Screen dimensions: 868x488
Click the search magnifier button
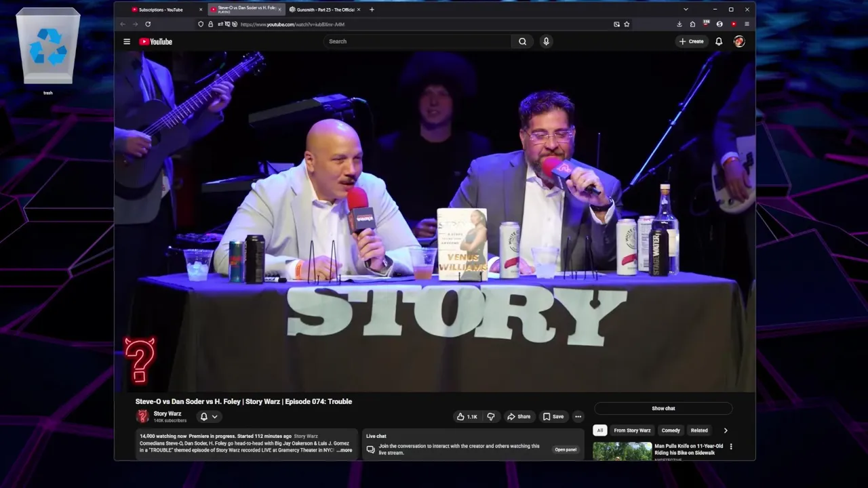click(x=522, y=41)
